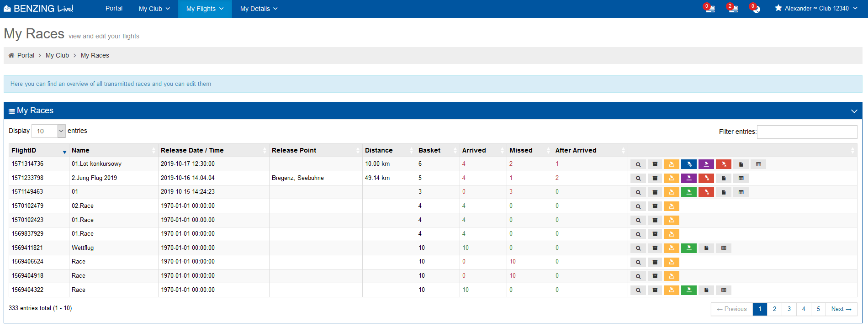Click the Wettflug race name
Viewport: 868px width, 327px height.
tap(83, 248)
